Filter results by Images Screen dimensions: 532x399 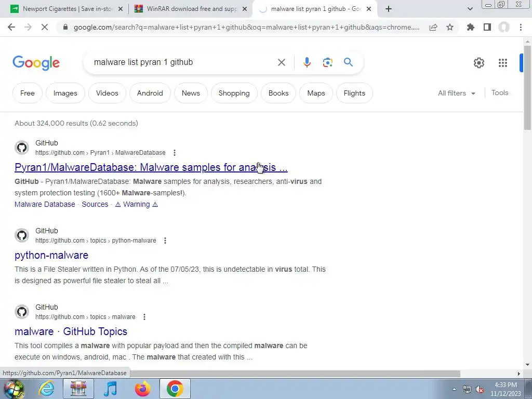[65, 93]
